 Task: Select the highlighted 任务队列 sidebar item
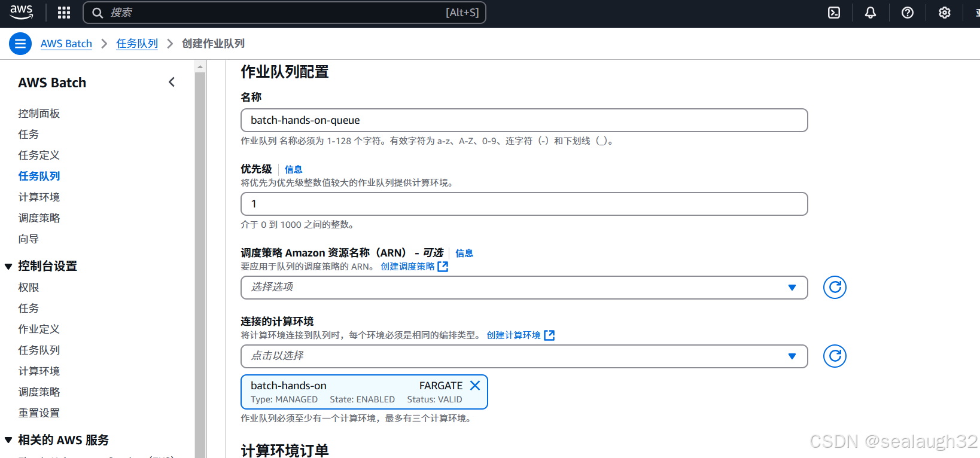pyautogui.click(x=39, y=176)
